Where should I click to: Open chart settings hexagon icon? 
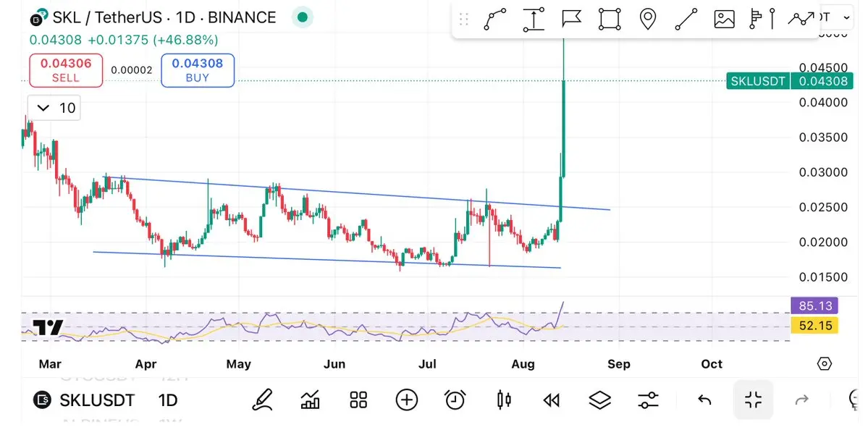coord(825,364)
